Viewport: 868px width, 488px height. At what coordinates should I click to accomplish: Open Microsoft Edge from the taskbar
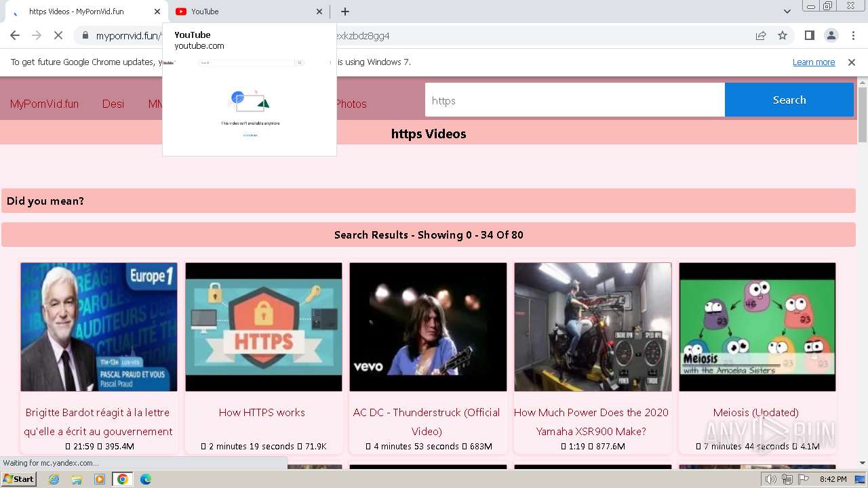146,479
